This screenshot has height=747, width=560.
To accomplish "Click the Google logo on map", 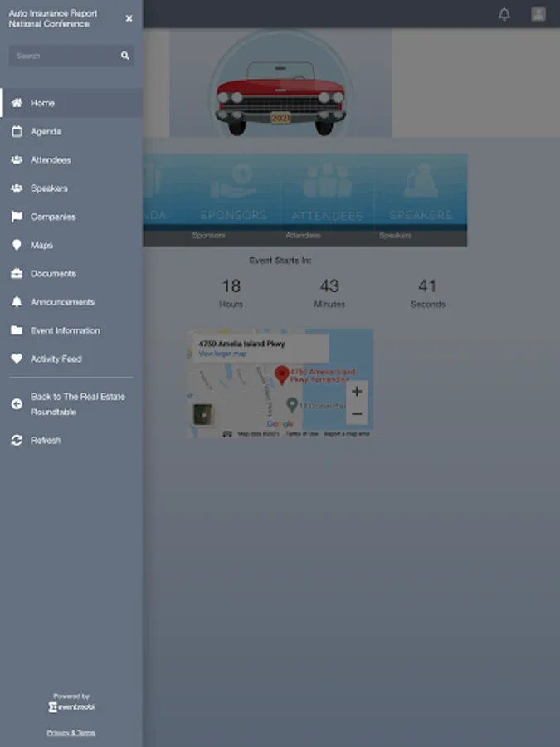I will (x=280, y=423).
